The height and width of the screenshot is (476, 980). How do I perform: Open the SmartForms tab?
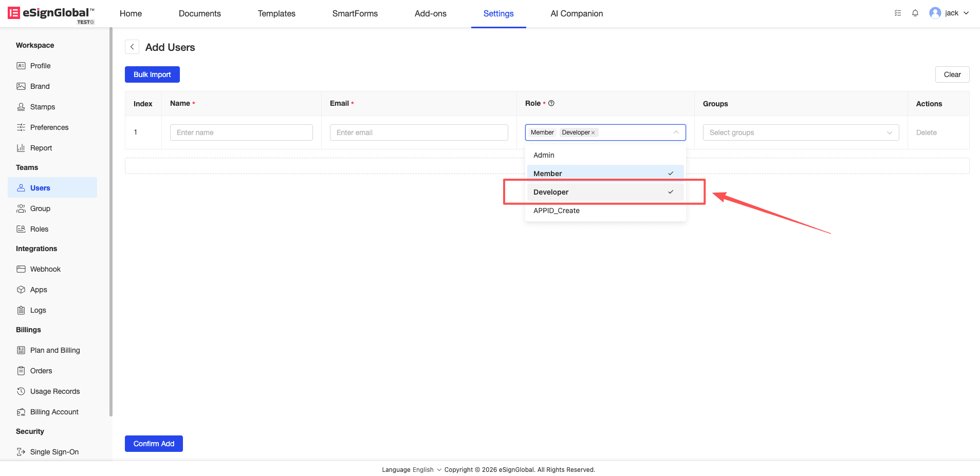click(x=355, y=14)
